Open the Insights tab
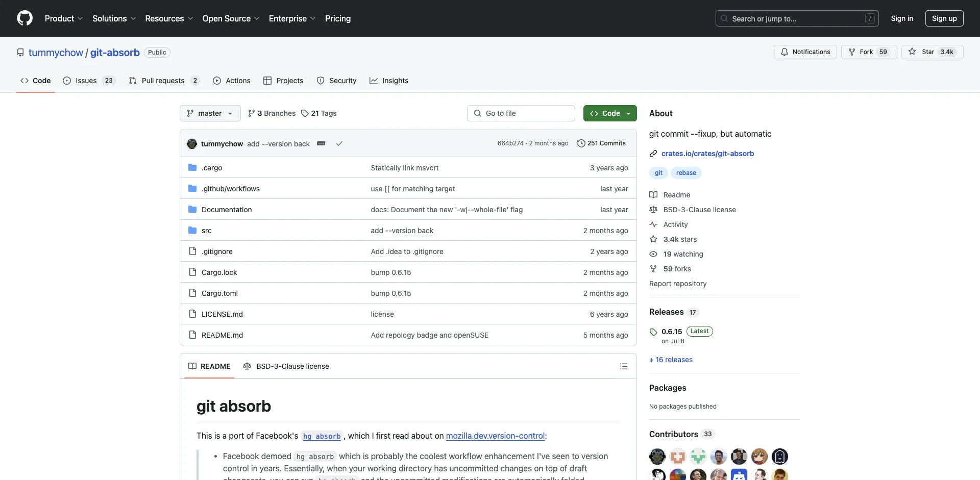Screen dimensions: 980x480 click(x=389, y=81)
